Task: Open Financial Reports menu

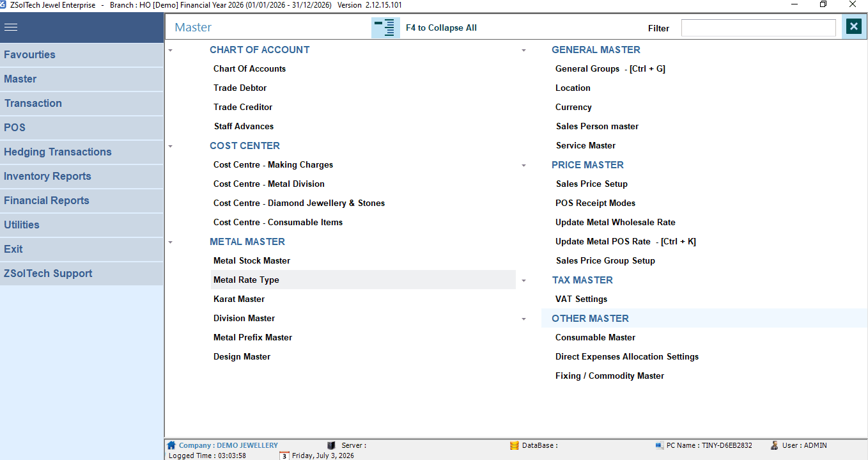Action: pyautogui.click(x=82, y=201)
